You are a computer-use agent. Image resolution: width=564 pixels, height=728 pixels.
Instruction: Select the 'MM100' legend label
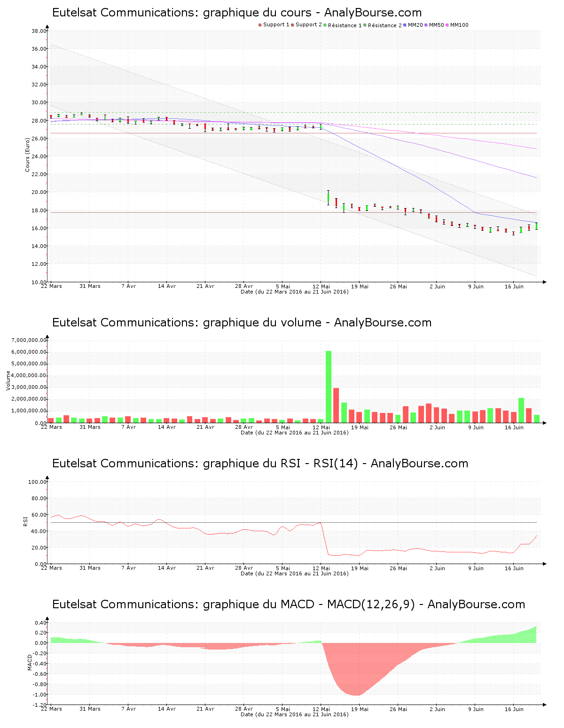(459, 25)
